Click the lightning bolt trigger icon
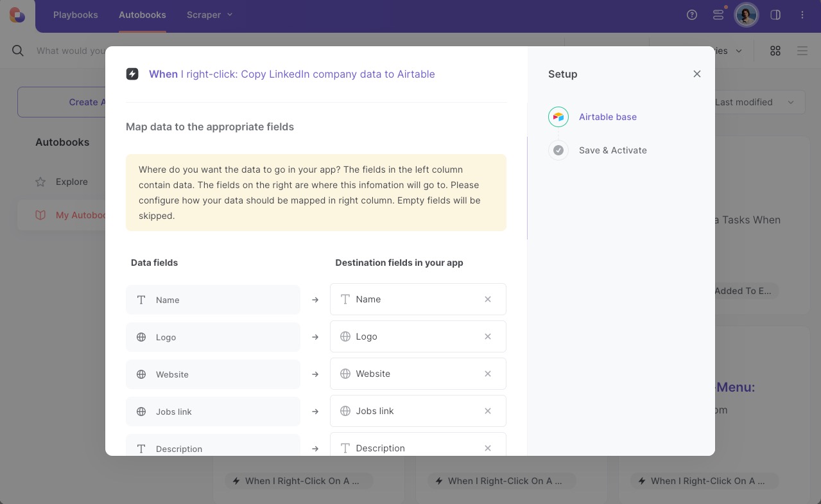Viewport: 821px width, 504px height. click(132, 74)
